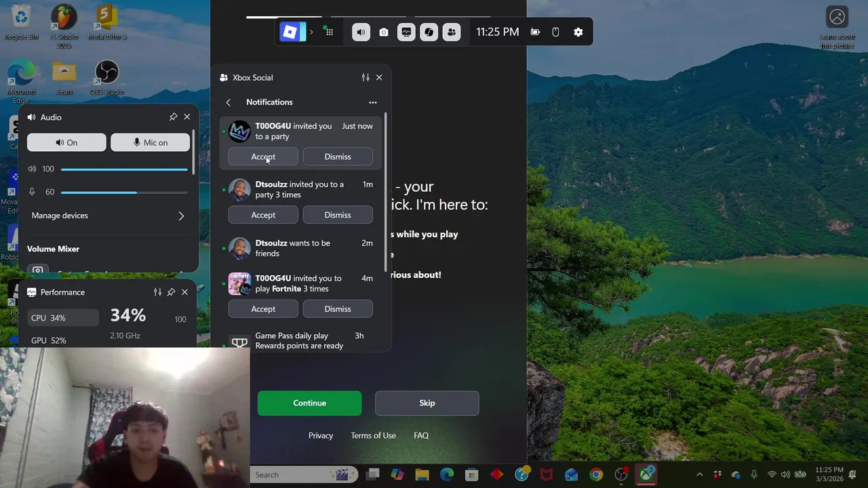Open File Explorer from taskbar
The image size is (868, 488).
pos(422,474)
